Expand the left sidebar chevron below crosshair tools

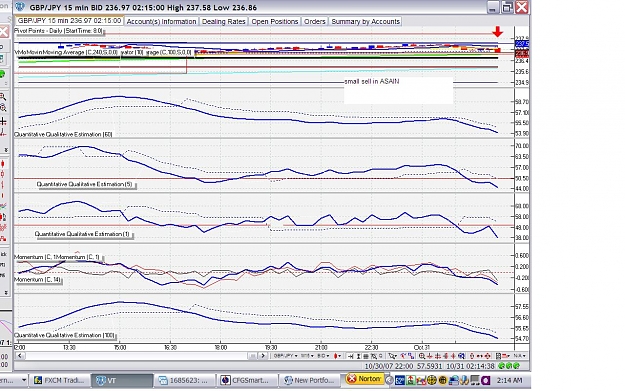(6, 149)
